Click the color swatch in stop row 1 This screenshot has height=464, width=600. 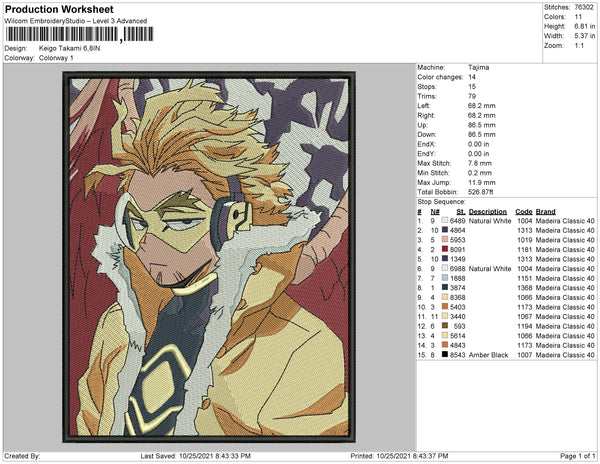coord(444,221)
